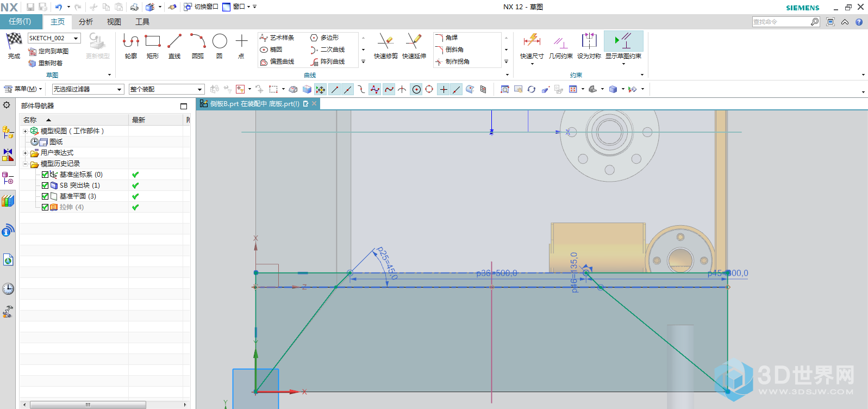Select the 角焊 fillet tool

[x=446, y=38]
